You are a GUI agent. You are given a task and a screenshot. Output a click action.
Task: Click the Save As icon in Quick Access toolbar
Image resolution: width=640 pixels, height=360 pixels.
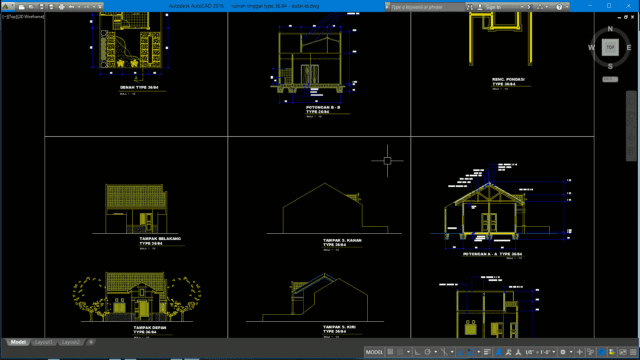coord(51,7)
